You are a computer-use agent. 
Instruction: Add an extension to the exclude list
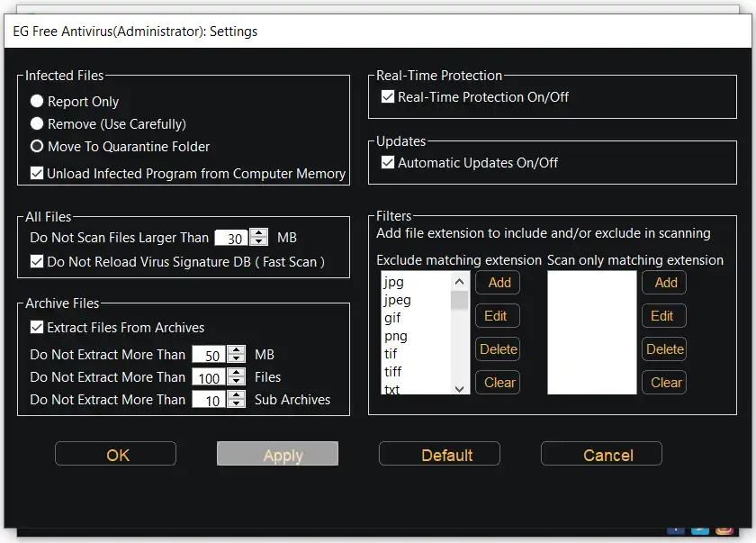coord(498,283)
